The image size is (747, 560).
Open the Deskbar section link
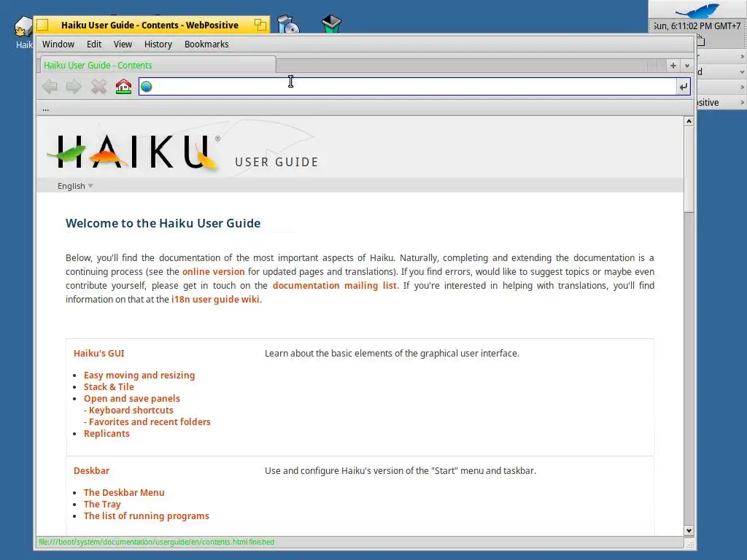91,471
